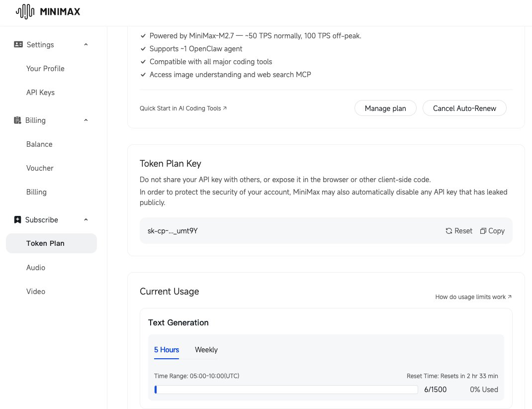Click Time Range 05:00-10:00(UTC) text
The image size is (532, 409).
[x=197, y=376]
